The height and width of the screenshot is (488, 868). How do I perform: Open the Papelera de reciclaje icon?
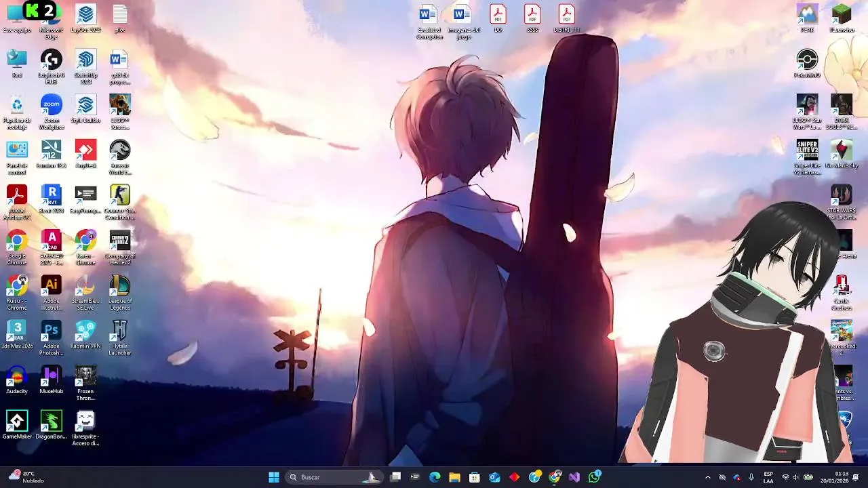click(17, 113)
